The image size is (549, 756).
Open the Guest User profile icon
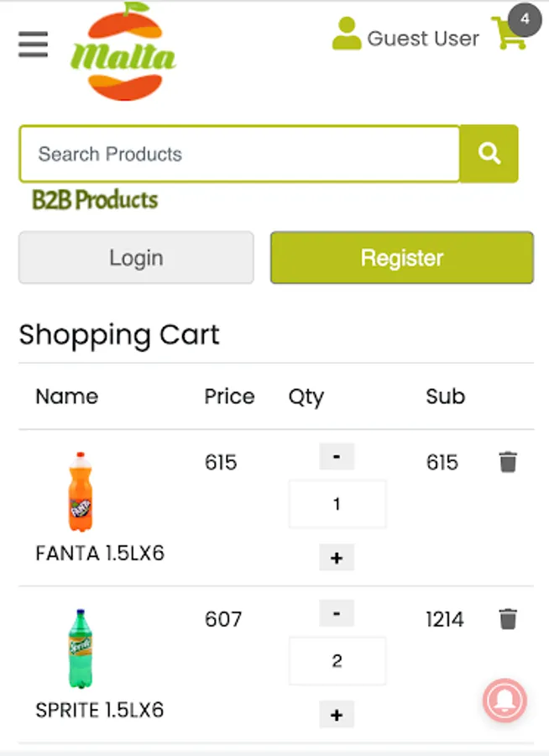click(x=347, y=34)
